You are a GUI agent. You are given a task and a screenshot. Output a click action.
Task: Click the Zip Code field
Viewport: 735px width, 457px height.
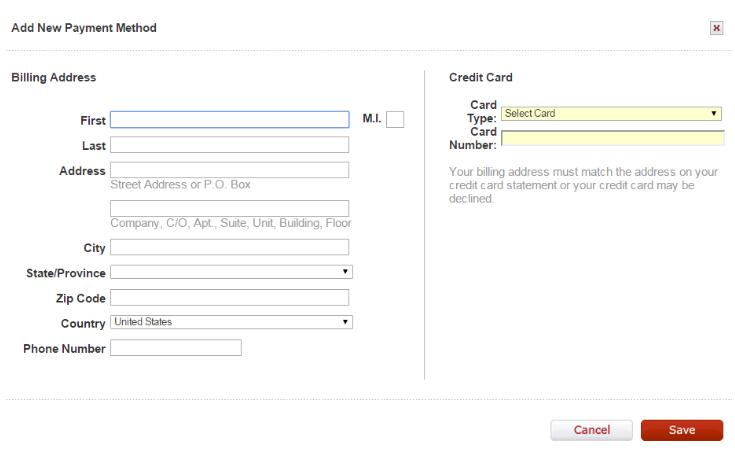[x=229, y=297]
